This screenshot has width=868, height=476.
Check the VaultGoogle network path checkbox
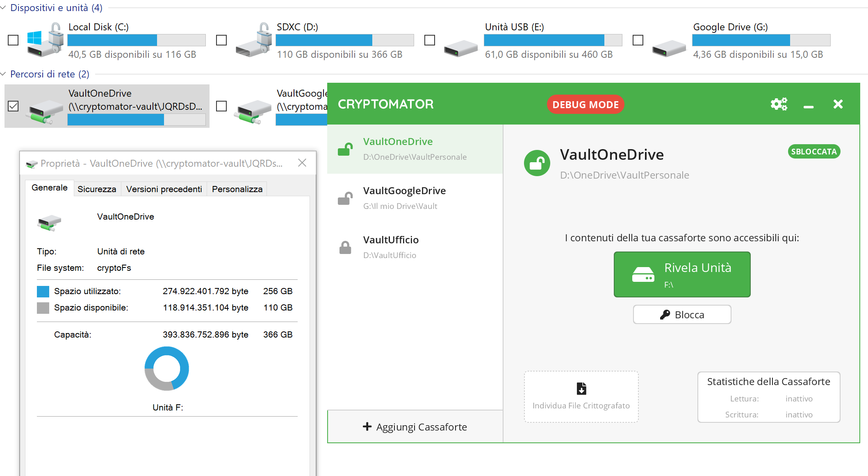(x=221, y=107)
